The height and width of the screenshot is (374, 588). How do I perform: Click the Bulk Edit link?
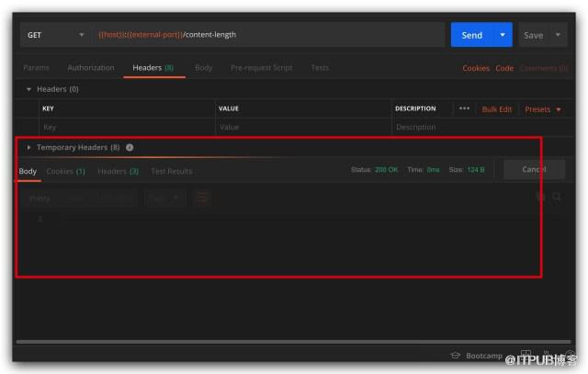[x=496, y=109]
